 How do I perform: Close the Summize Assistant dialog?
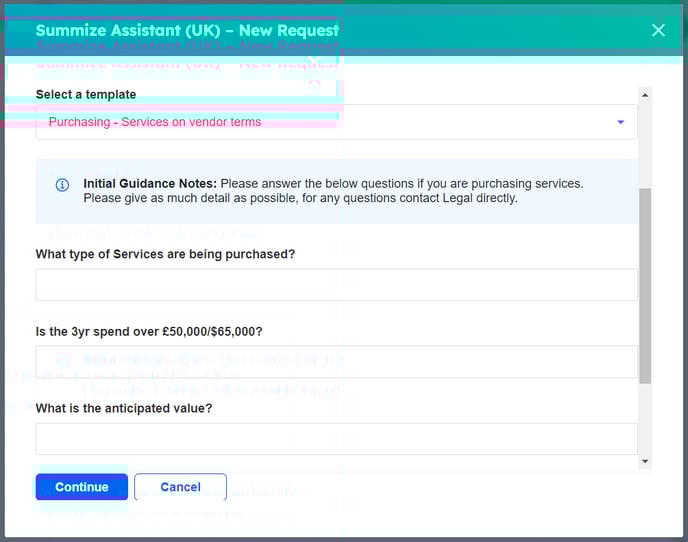point(658,30)
